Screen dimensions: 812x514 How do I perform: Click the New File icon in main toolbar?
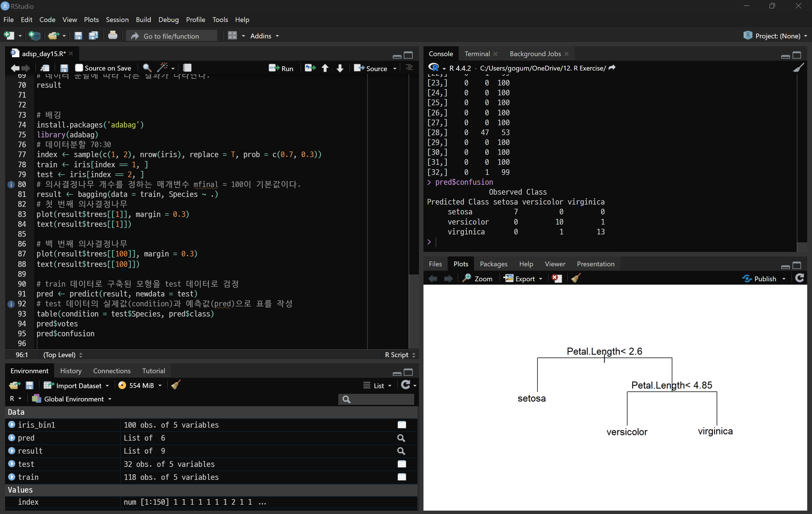click(9, 36)
